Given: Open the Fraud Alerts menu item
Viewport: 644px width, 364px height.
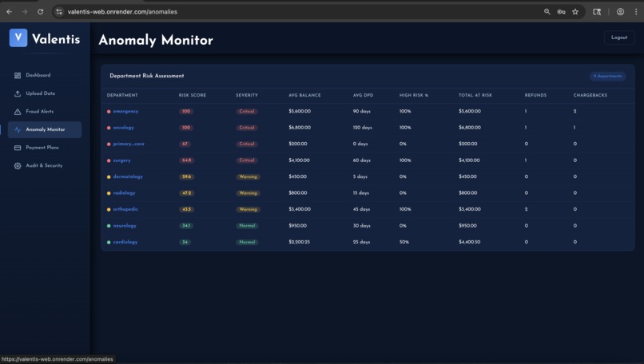Looking at the screenshot, I should [x=45, y=112].
